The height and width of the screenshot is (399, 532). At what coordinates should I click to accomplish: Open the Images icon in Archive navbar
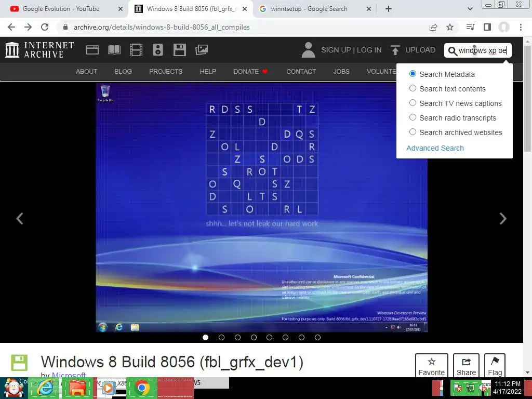202,50
